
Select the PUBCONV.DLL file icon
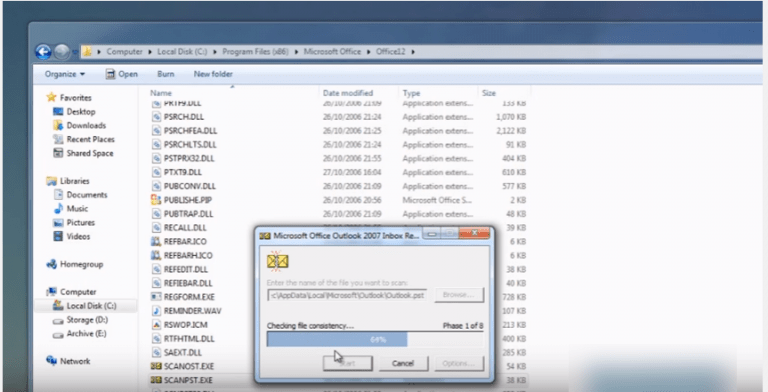(x=156, y=186)
